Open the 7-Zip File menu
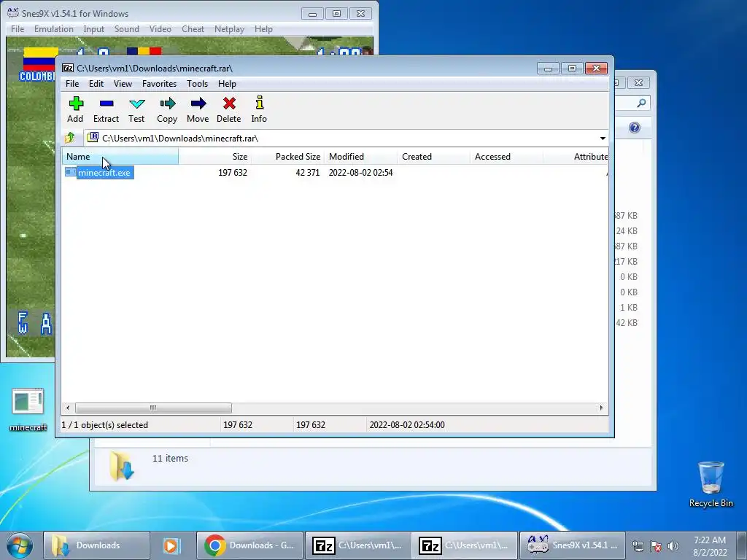 (72, 84)
